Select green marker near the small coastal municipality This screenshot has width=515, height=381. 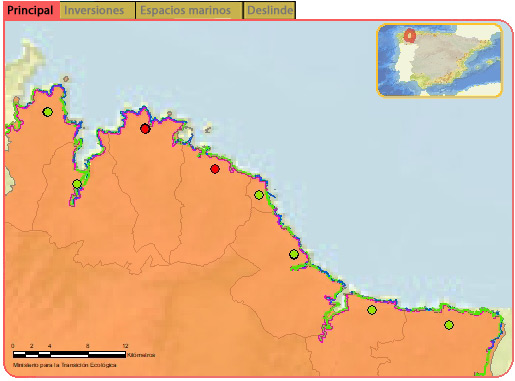coord(259,195)
